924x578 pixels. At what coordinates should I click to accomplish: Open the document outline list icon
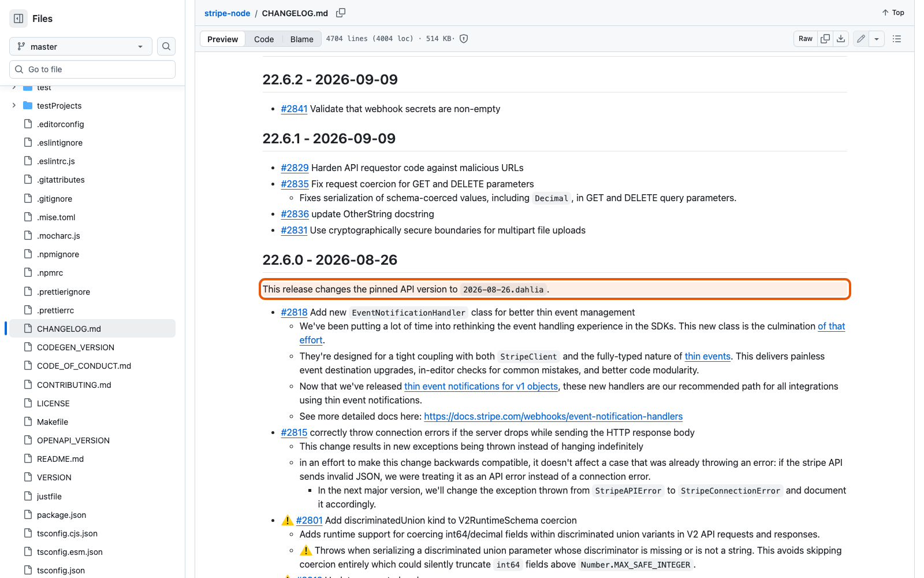pyautogui.click(x=897, y=39)
